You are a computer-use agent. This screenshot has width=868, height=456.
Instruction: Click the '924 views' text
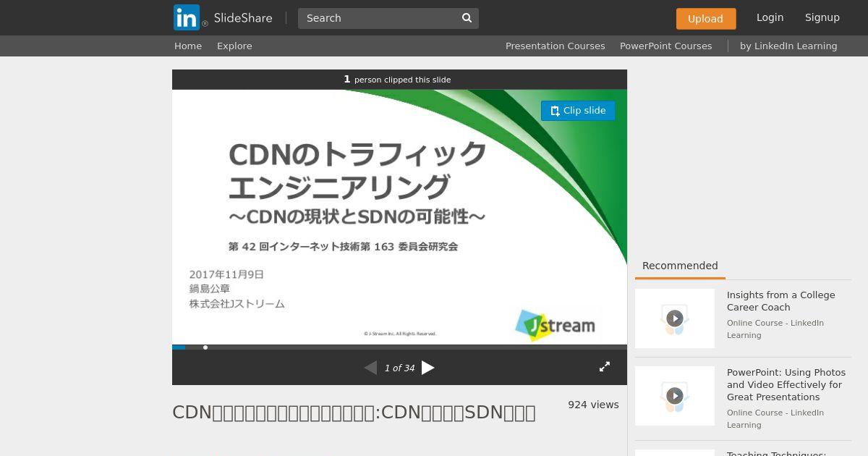pos(593,405)
